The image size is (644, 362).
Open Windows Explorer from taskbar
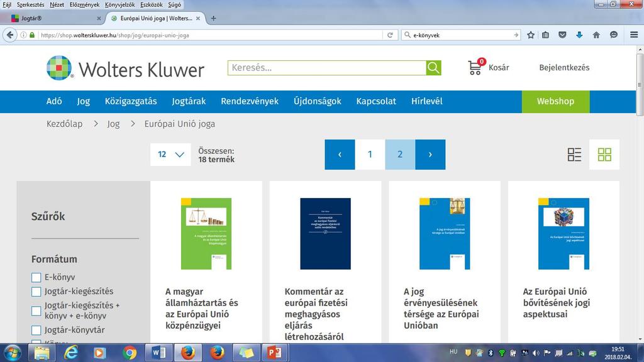tap(42, 353)
